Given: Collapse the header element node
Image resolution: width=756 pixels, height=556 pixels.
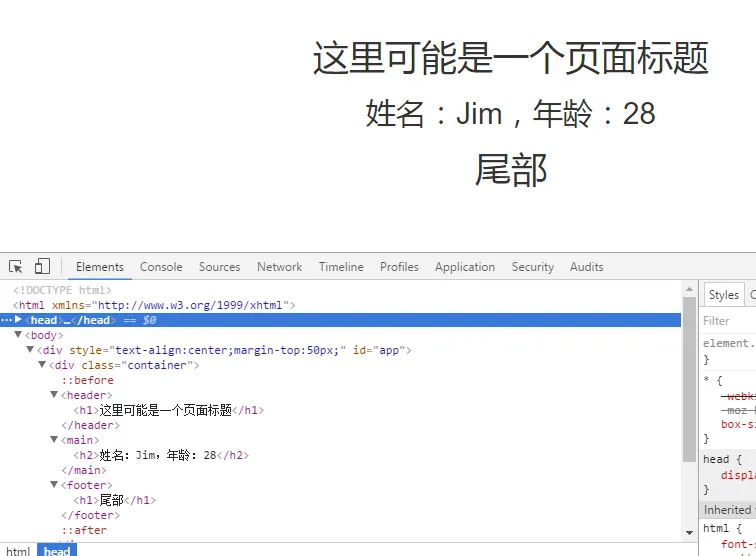Looking at the screenshot, I should point(54,394).
